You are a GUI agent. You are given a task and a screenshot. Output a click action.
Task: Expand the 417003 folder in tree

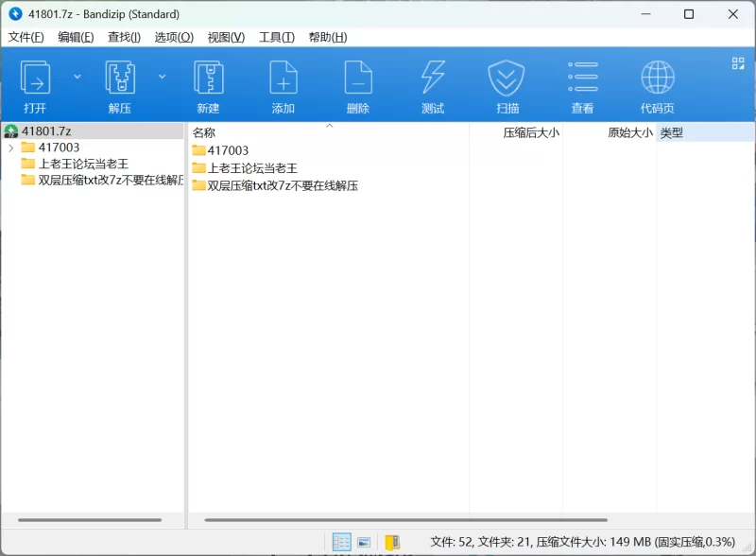pyautogui.click(x=10, y=148)
